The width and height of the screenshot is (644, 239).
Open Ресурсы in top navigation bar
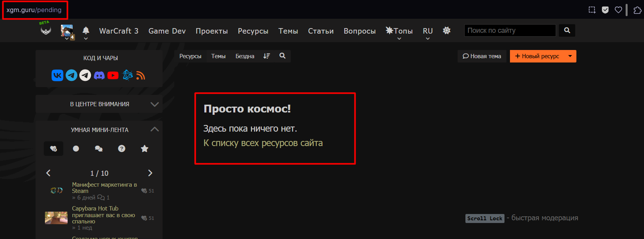(x=253, y=31)
